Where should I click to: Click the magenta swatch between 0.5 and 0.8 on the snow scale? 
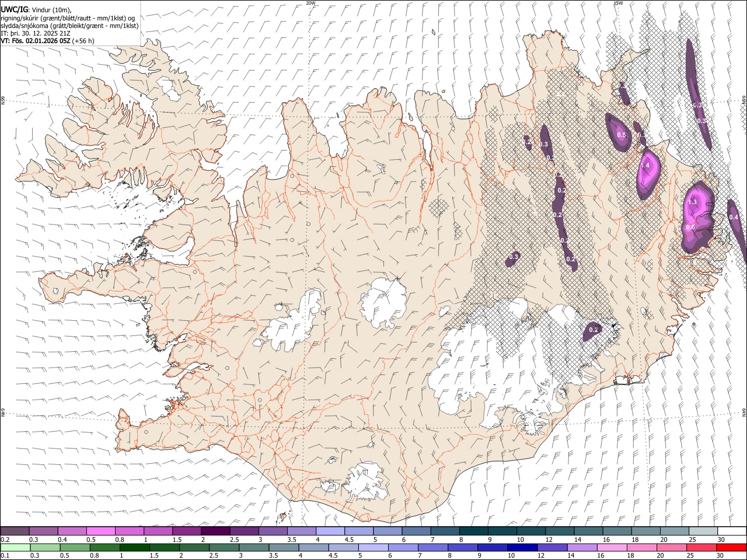click(x=100, y=531)
